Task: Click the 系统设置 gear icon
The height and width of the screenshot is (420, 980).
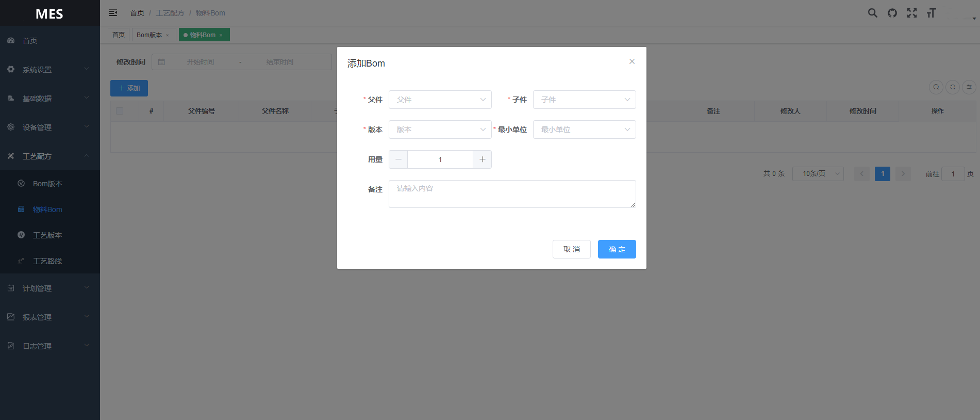Action: tap(11, 69)
